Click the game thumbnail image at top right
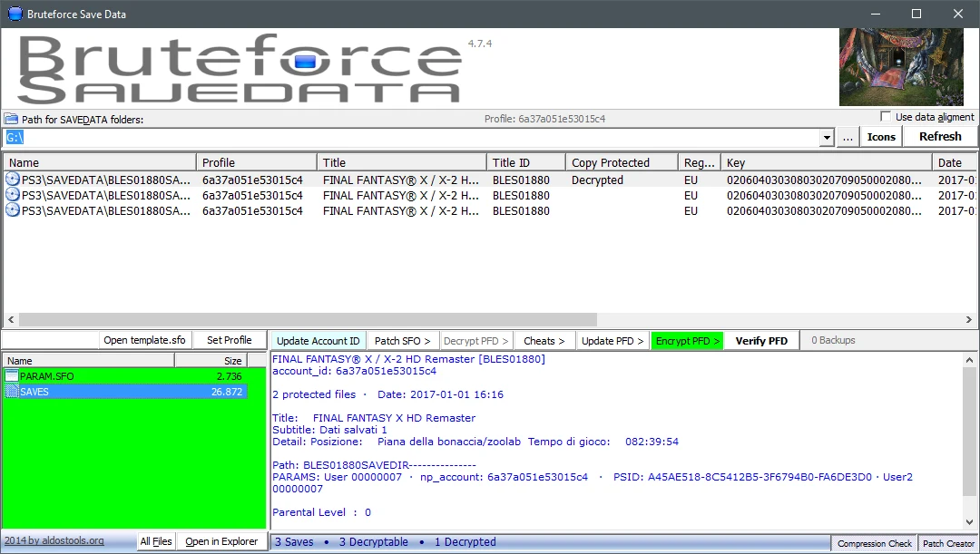This screenshot has width=980, height=554. click(x=901, y=67)
